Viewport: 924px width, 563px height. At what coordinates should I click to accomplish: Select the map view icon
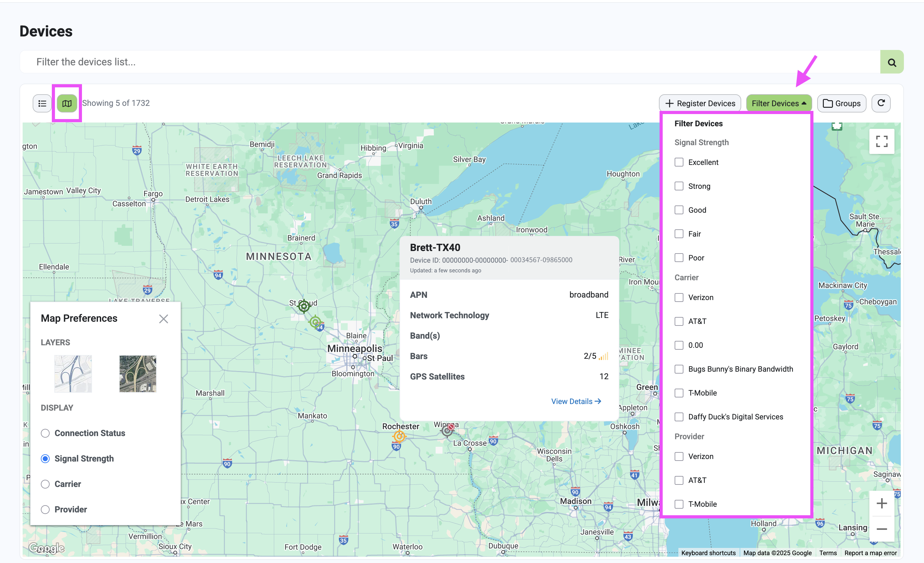[67, 104]
